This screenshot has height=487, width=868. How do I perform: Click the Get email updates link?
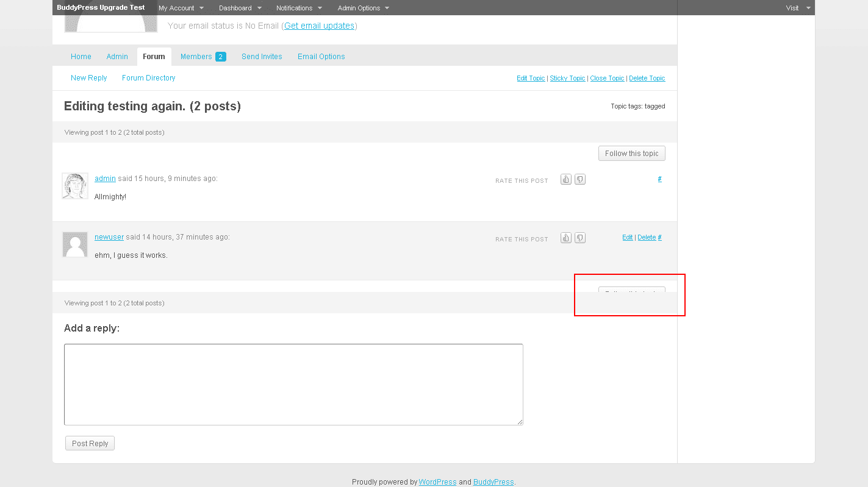tap(319, 26)
